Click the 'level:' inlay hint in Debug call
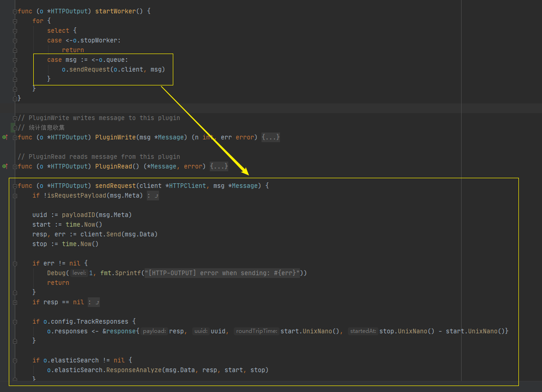The width and height of the screenshot is (542, 392). [x=79, y=273]
